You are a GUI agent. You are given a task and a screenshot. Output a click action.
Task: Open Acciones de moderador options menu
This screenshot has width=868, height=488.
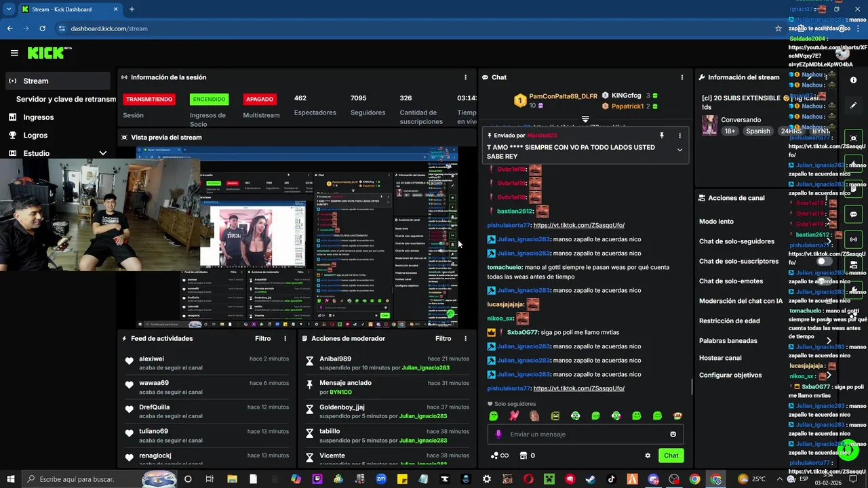(465, 338)
